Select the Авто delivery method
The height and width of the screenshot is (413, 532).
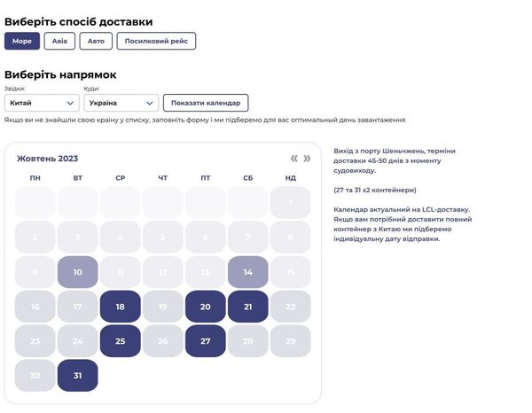coord(96,41)
